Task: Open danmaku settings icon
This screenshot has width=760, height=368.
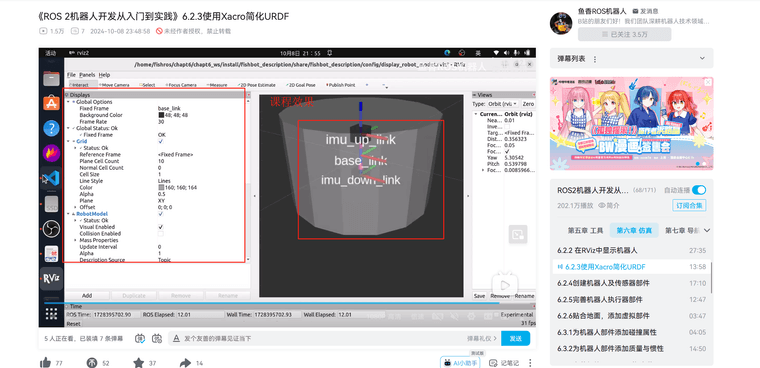Action: (x=157, y=338)
